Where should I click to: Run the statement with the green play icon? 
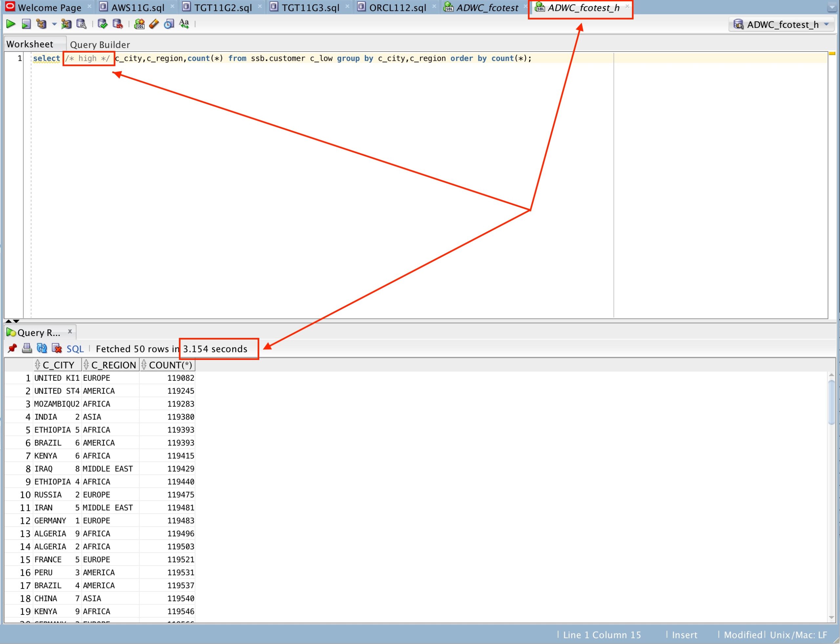[11, 24]
